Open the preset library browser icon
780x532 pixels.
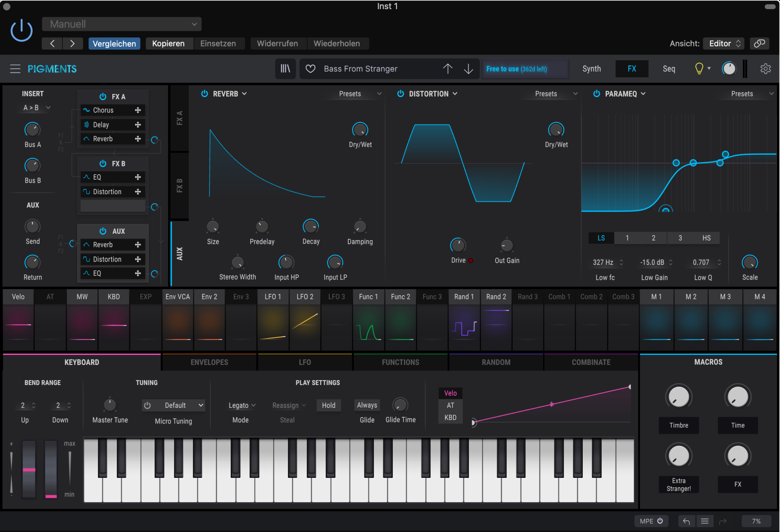point(285,69)
